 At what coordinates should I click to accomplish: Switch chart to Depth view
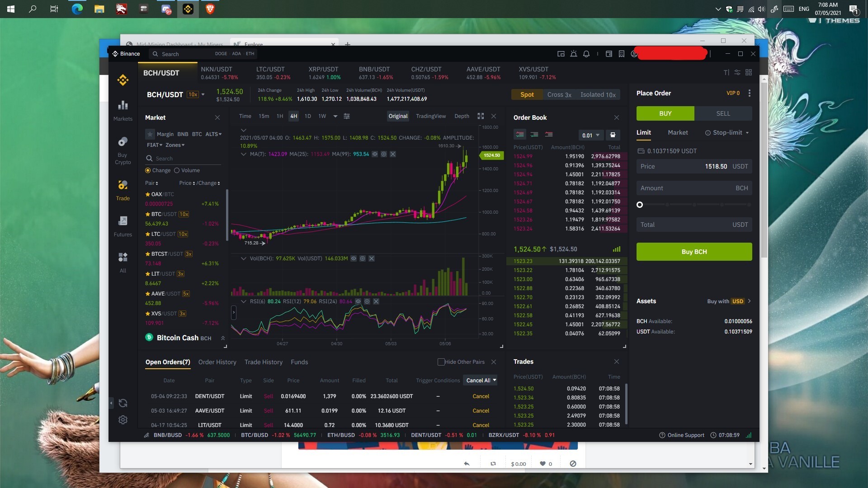click(462, 116)
